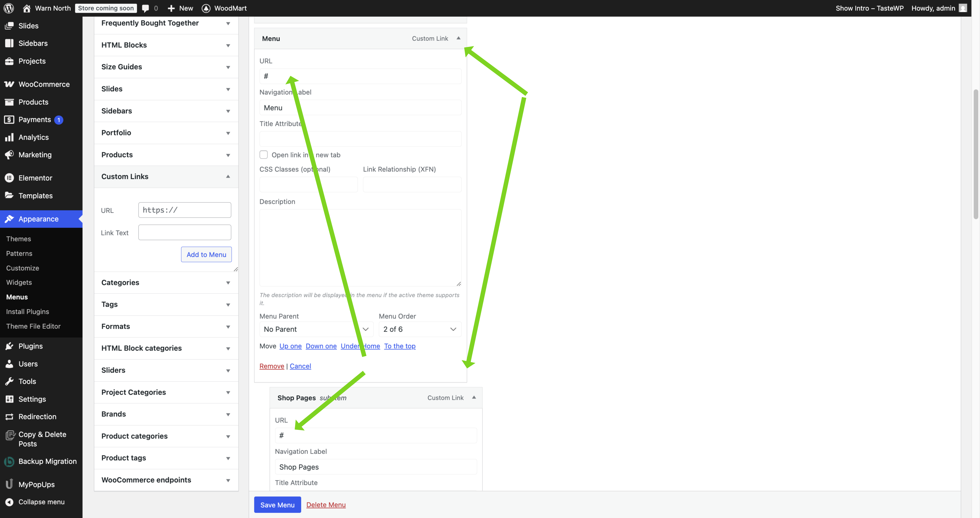Click the Templates folder icon
The image size is (980, 518).
click(x=9, y=196)
